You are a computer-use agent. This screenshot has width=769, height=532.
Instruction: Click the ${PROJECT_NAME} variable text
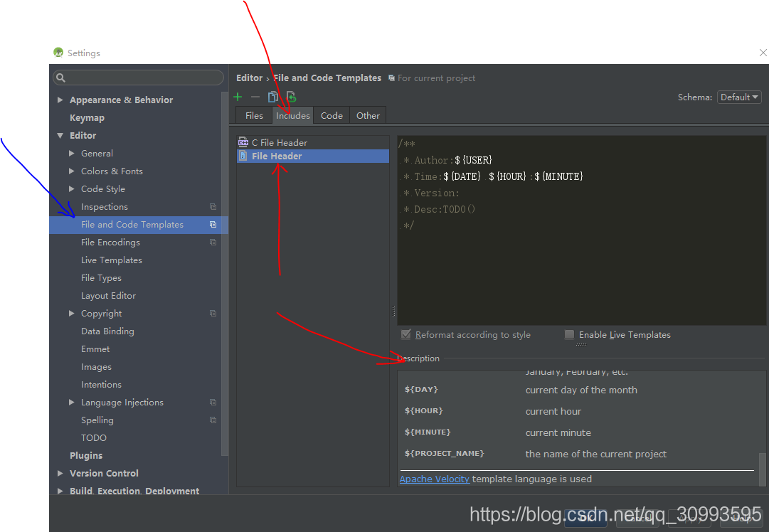click(x=445, y=454)
